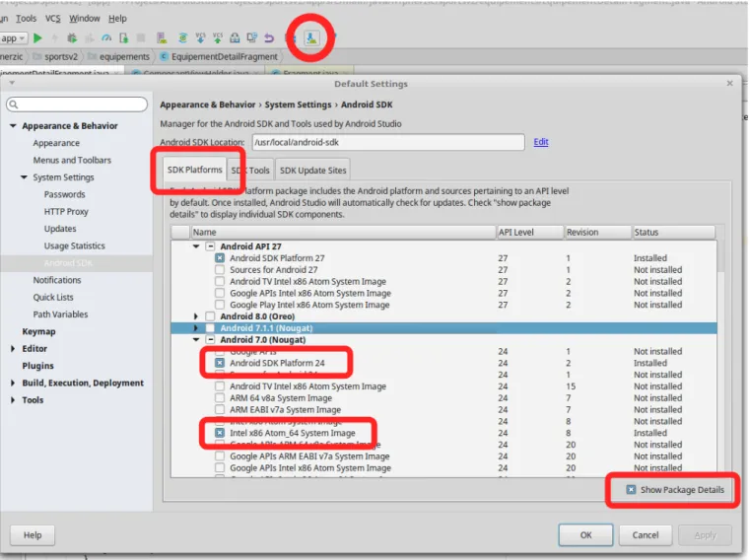Switch to the SDK Tools tab
The image size is (750, 560).
[250, 171]
